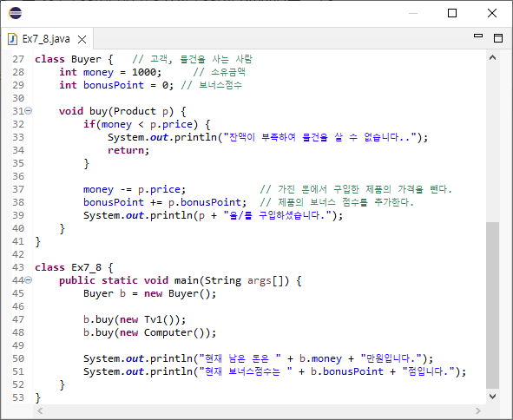Click the vertical scrollbar thumb
513x420 pixels.
492,305
